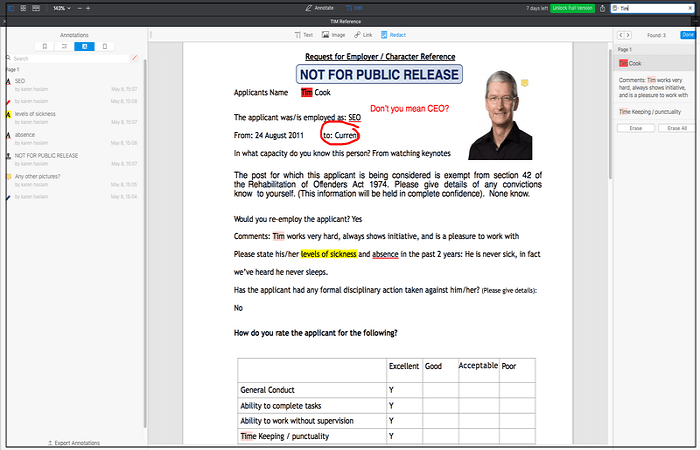Open the 143% zoom level dropdown

coord(62,8)
